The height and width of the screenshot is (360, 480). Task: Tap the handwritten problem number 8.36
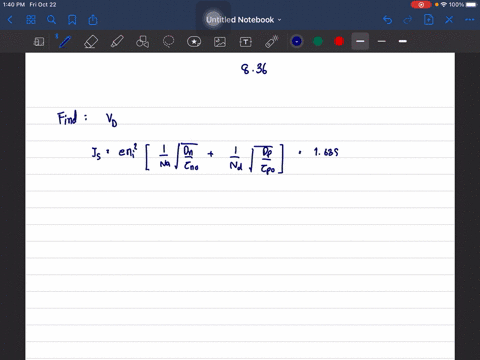[254, 69]
